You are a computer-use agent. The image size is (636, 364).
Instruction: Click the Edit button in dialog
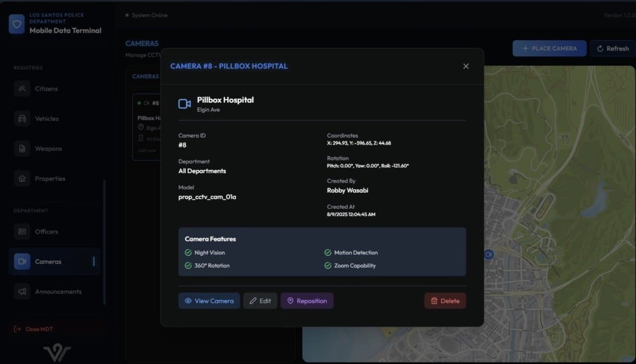[x=260, y=301]
